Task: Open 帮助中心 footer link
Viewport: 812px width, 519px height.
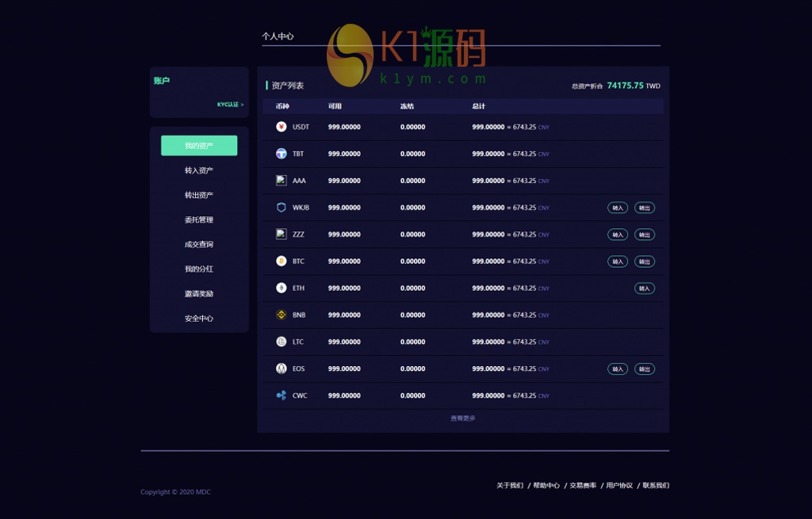Action: 546,486
